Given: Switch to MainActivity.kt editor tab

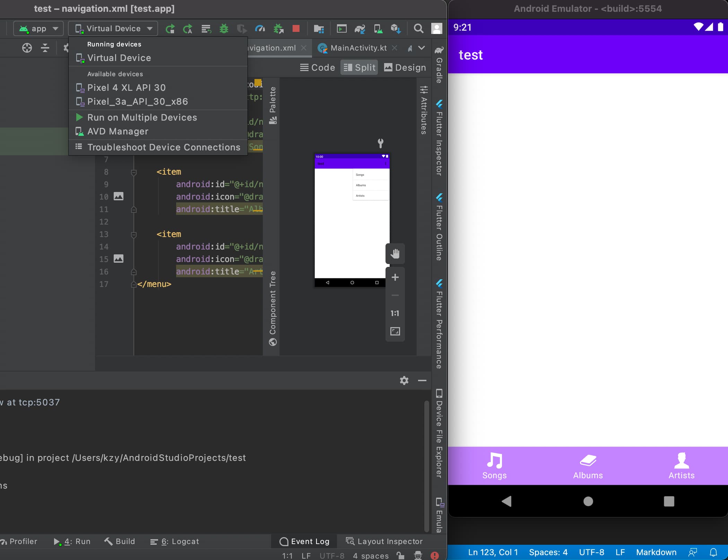Looking at the screenshot, I should pos(358,48).
